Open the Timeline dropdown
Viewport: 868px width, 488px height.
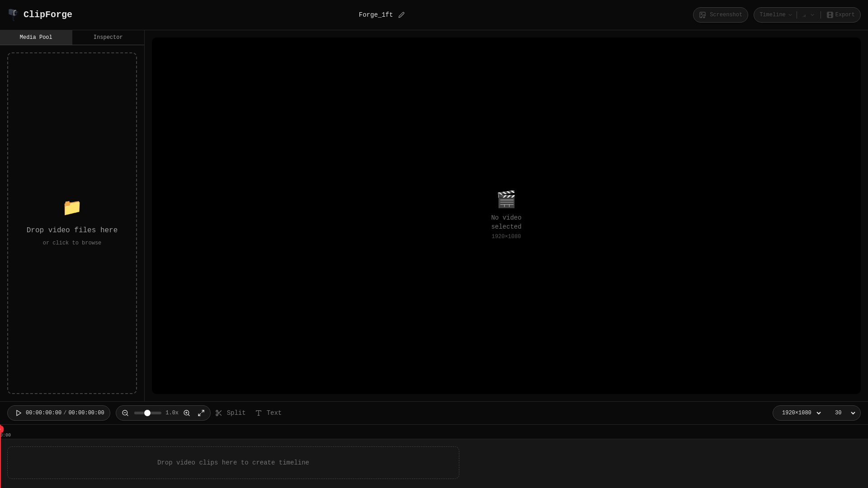pos(775,15)
